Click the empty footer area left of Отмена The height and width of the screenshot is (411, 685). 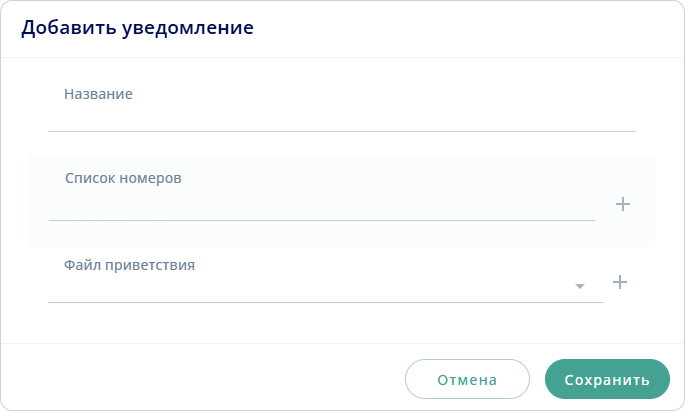tap(200, 380)
